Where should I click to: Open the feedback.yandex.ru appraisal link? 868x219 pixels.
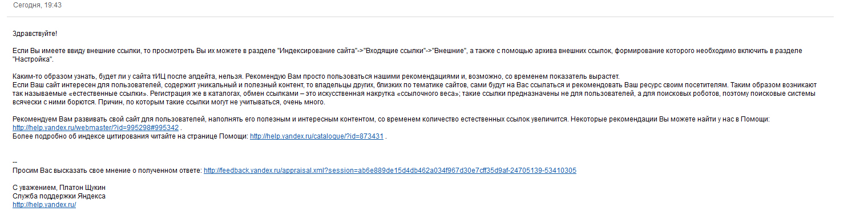click(390, 171)
